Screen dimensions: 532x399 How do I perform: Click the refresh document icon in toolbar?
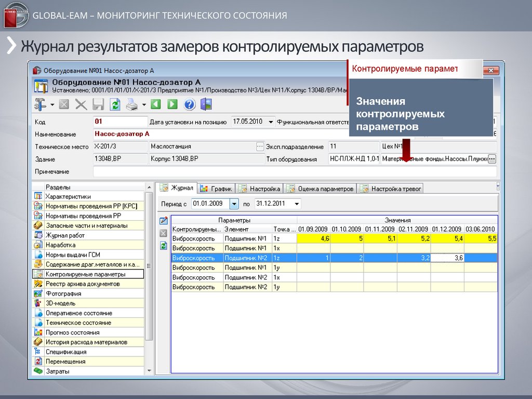(115, 104)
